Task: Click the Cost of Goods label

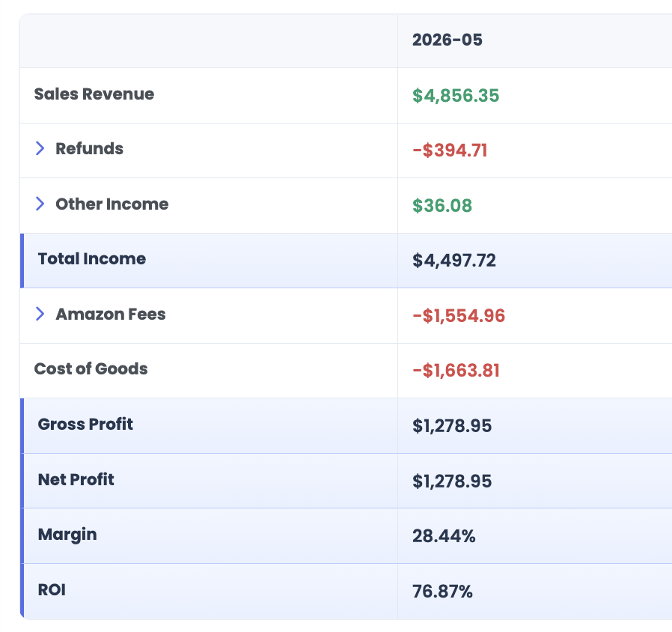Action: point(91,368)
